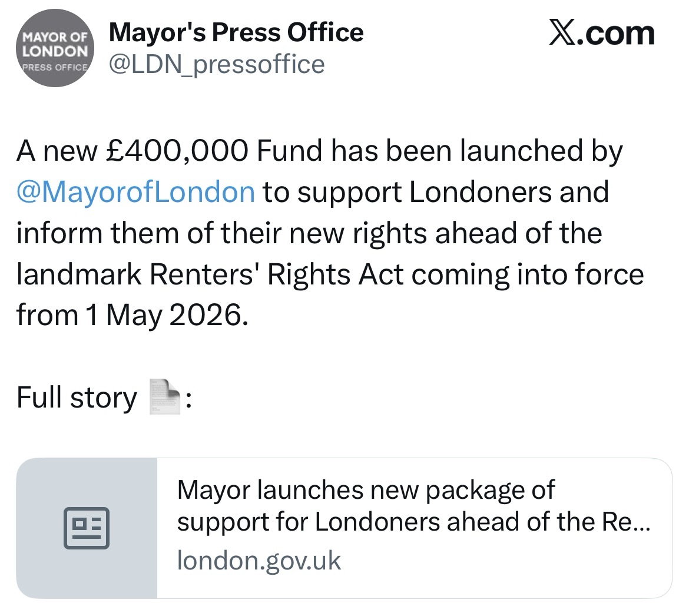Click 'PRESS OFFICE' text inside the avatar
This screenshot has width=689, height=616.
(55, 67)
